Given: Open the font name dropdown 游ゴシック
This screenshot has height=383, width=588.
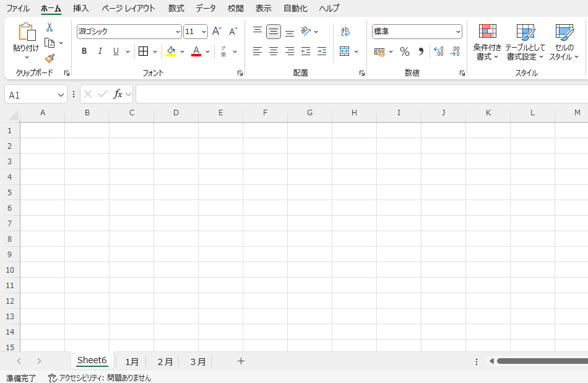Looking at the screenshot, I should [x=178, y=32].
